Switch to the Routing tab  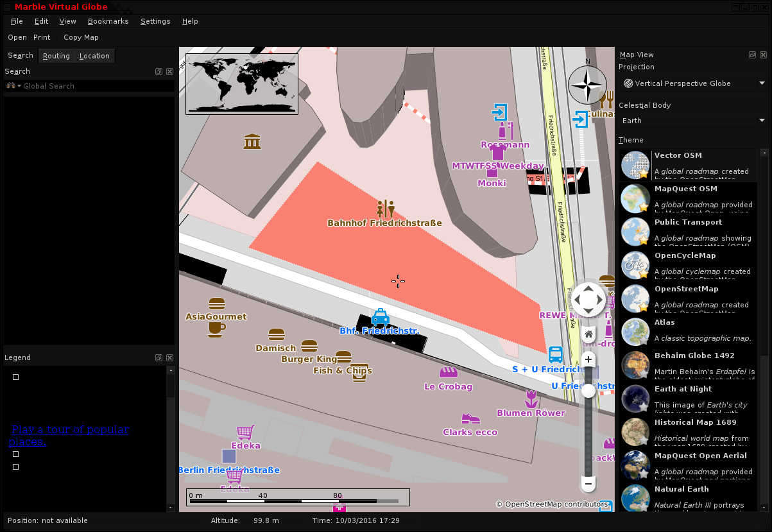pos(56,56)
